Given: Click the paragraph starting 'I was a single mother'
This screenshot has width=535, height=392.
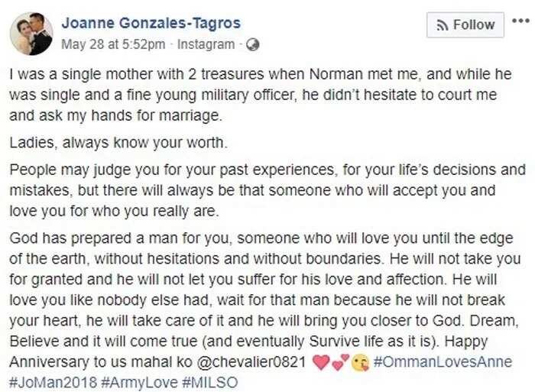Looking at the screenshot, I should (x=261, y=95).
